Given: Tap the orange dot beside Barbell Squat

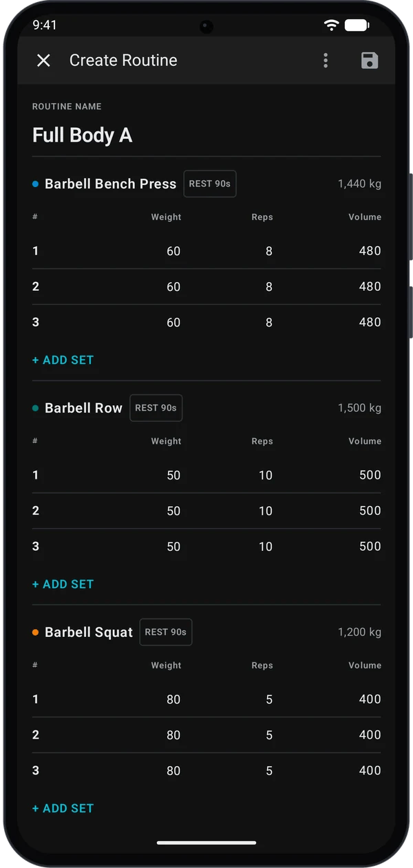Looking at the screenshot, I should point(35,633).
